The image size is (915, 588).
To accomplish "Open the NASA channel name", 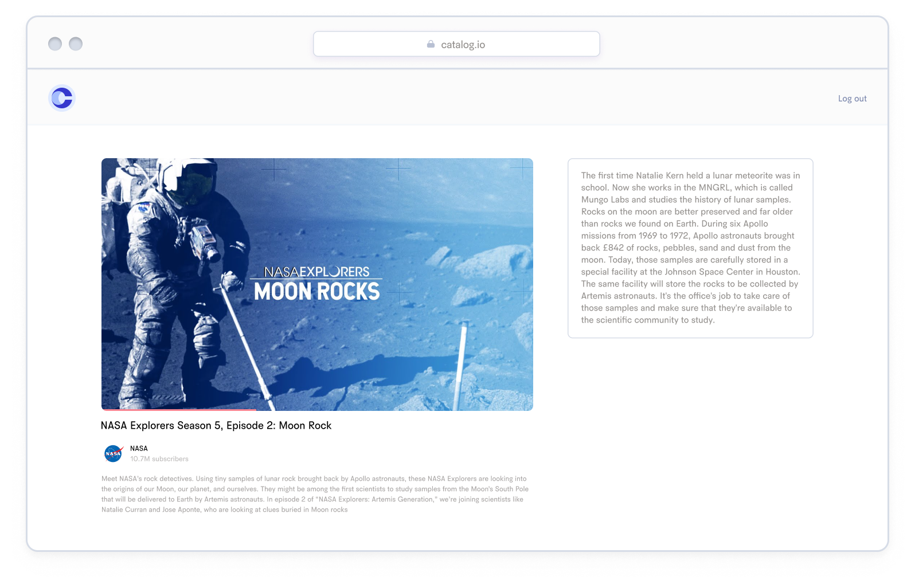I will click(139, 448).
